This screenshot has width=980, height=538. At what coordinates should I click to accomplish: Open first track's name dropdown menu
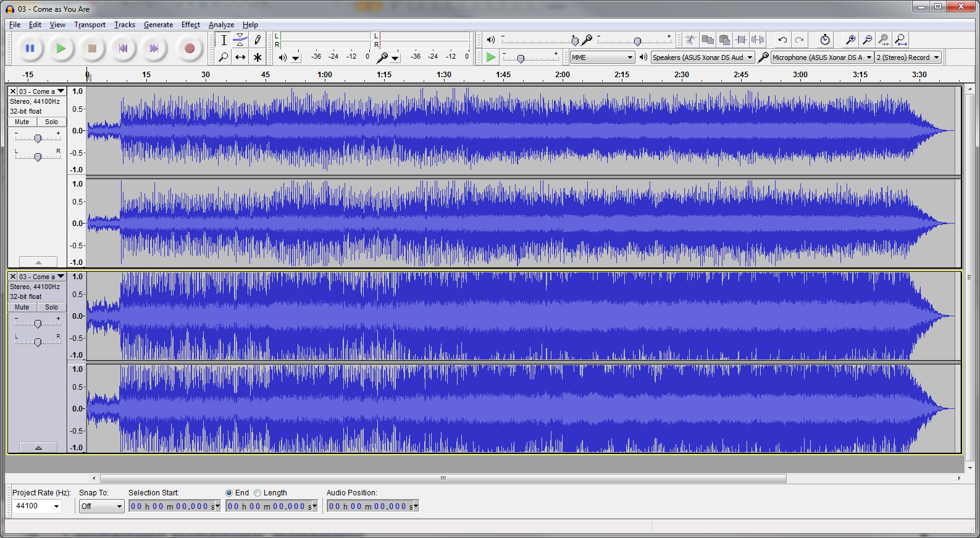(x=41, y=91)
